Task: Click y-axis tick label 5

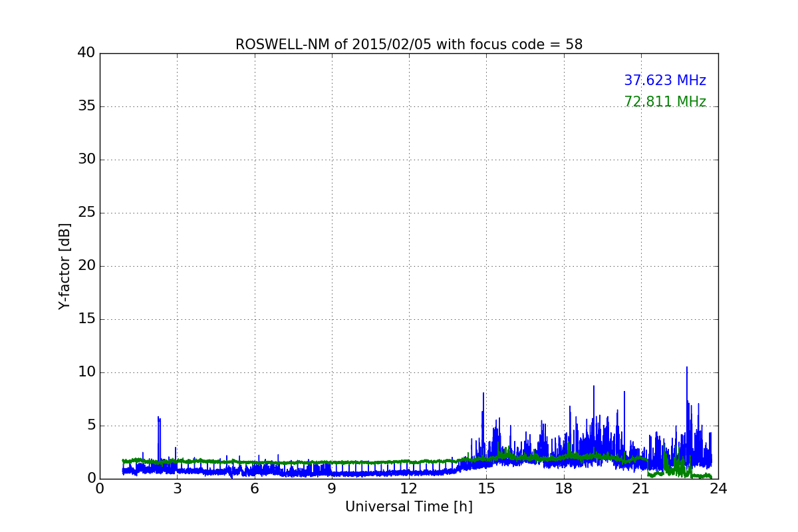Action: tap(91, 425)
